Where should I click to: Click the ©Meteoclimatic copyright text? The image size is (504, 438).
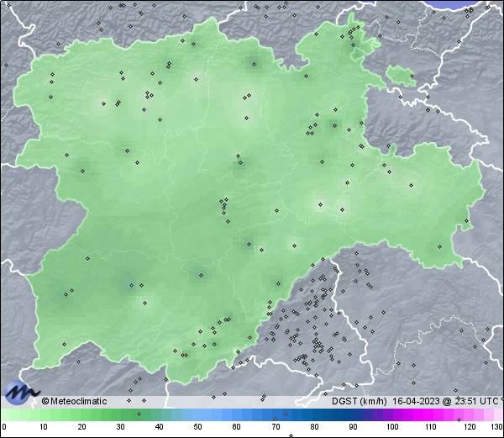pyautogui.click(x=74, y=401)
